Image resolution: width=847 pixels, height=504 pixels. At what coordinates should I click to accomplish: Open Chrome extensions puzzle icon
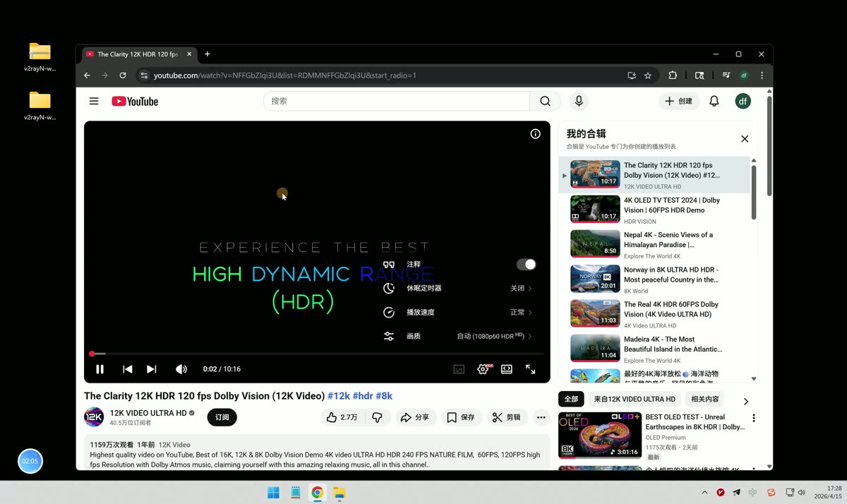click(x=673, y=76)
